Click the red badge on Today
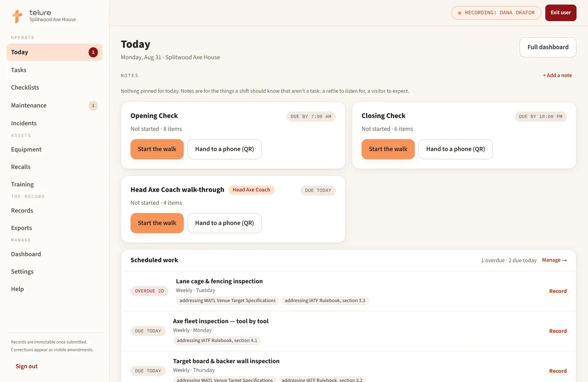 (x=93, y=52)
